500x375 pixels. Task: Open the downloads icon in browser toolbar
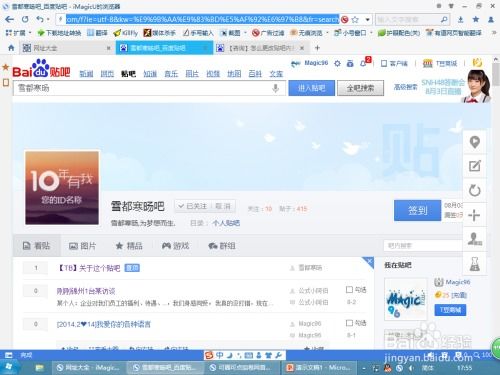tap(461, 20)
